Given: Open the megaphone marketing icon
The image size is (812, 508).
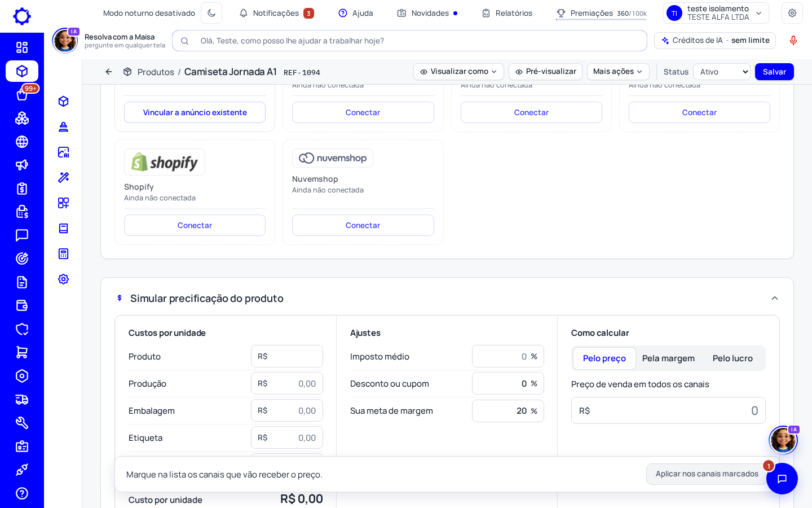Looking at the screenshot, I should [x=22, y=165].
